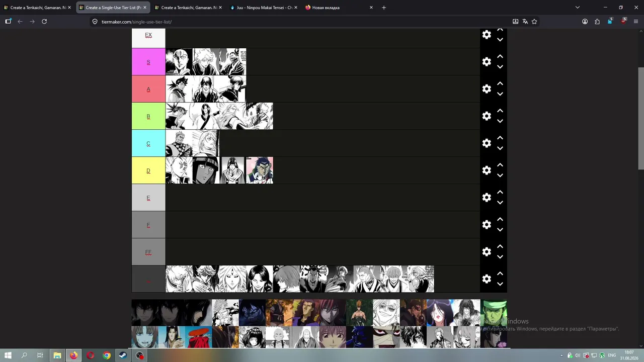Move the C tier row down

(500, 148)
